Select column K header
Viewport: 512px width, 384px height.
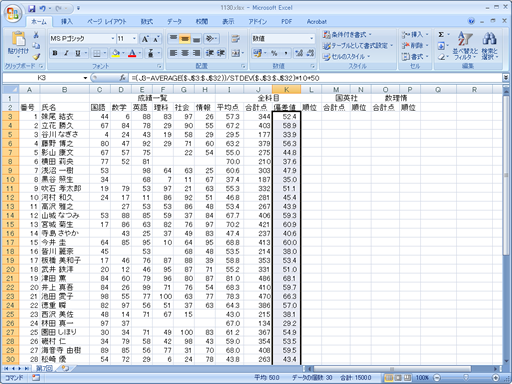click(x=286, y=89)
